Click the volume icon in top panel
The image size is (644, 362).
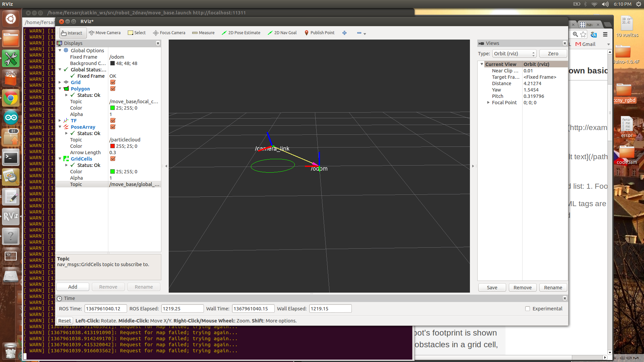[605, 4]
